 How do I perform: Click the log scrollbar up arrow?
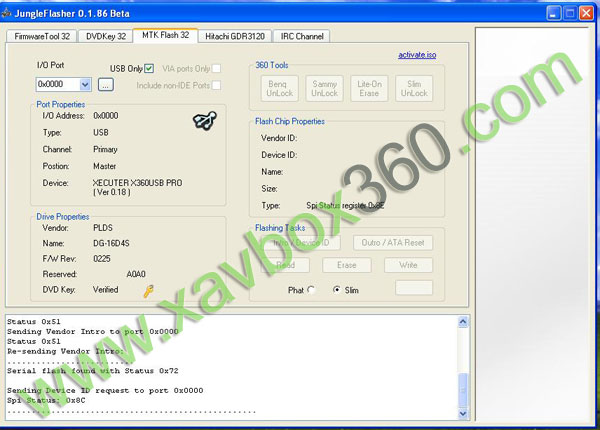463,322
